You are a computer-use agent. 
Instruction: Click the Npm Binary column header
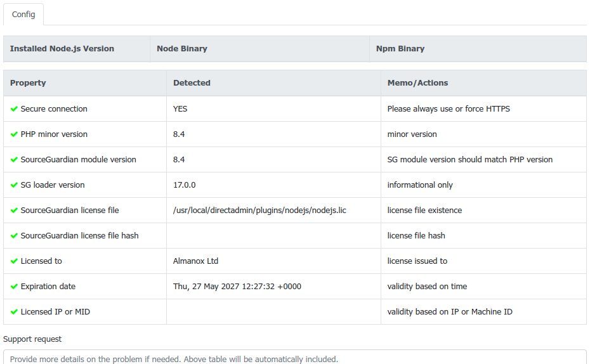point(478,49)
